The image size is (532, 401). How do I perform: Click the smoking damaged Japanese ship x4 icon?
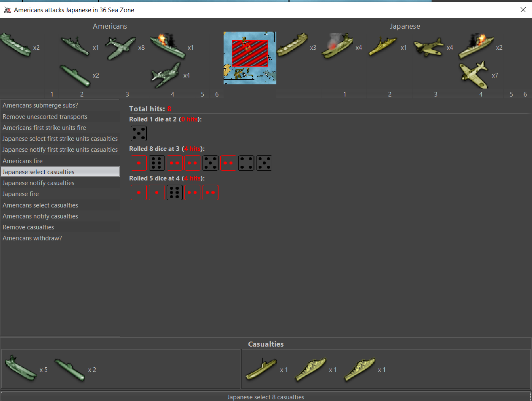[x=337, y=46]
